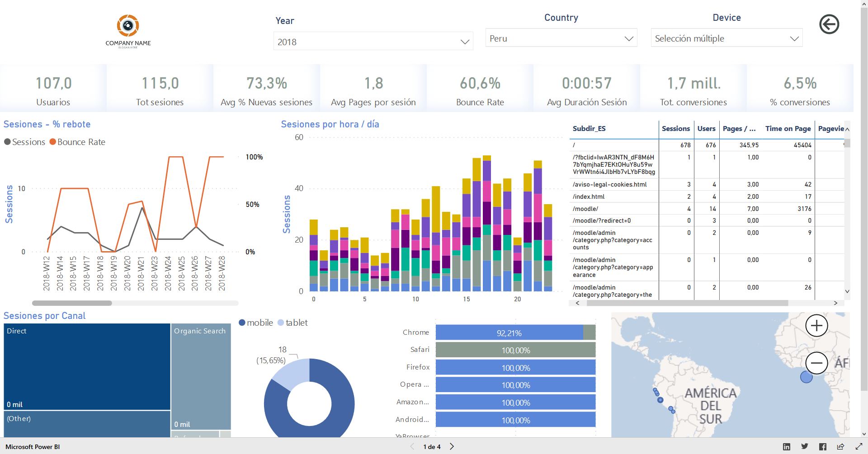Click the company logo
Viewport: 868px width, 454px height.
[x=128, y=31]
